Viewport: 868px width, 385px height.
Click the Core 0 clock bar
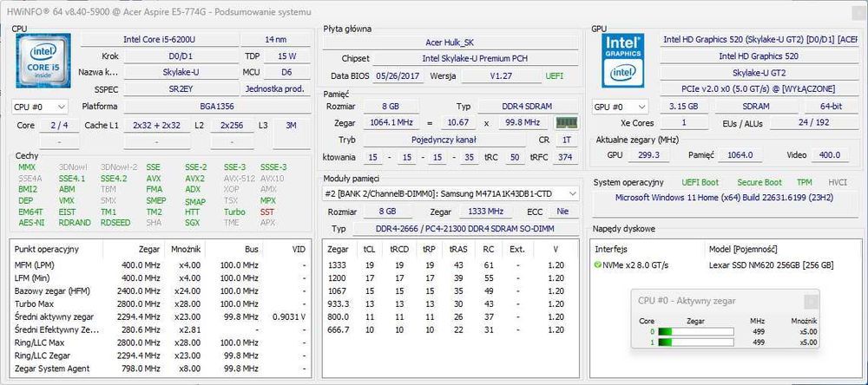696,331
